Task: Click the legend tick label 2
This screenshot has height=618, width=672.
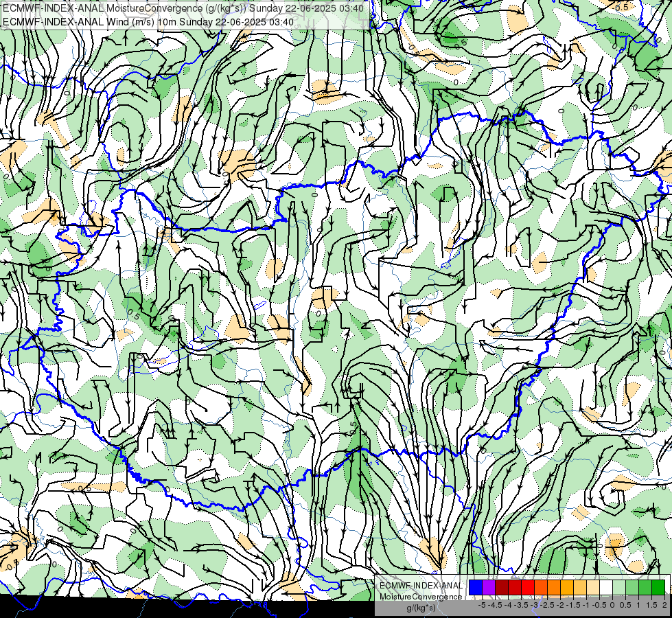Action: point(664,605)
